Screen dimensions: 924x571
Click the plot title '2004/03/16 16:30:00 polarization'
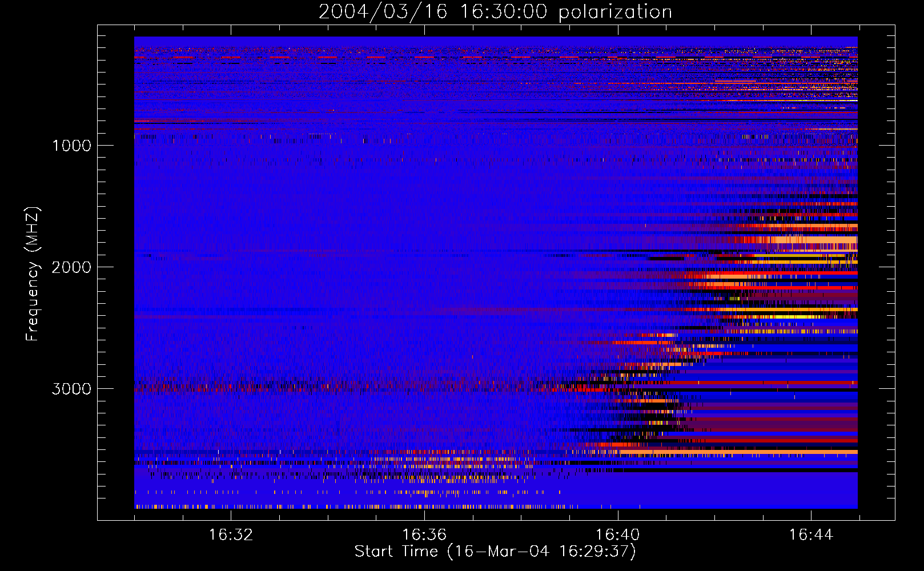coord(495,12)
